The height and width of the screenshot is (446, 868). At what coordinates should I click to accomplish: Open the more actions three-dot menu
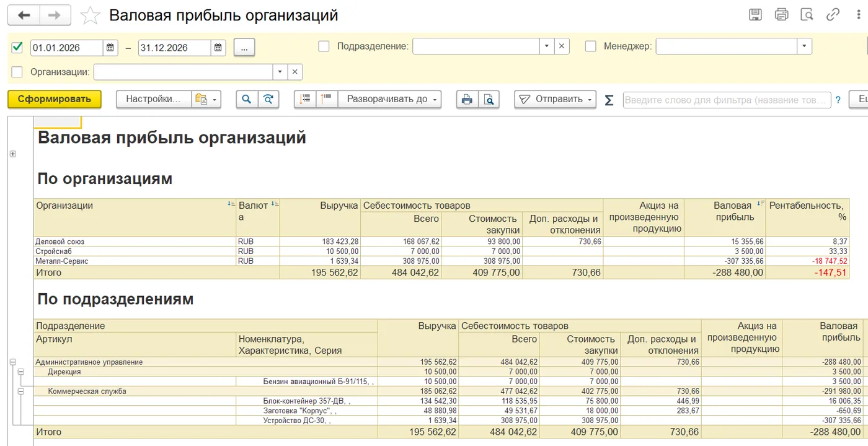pyautogui.click(x=858, y=15)
